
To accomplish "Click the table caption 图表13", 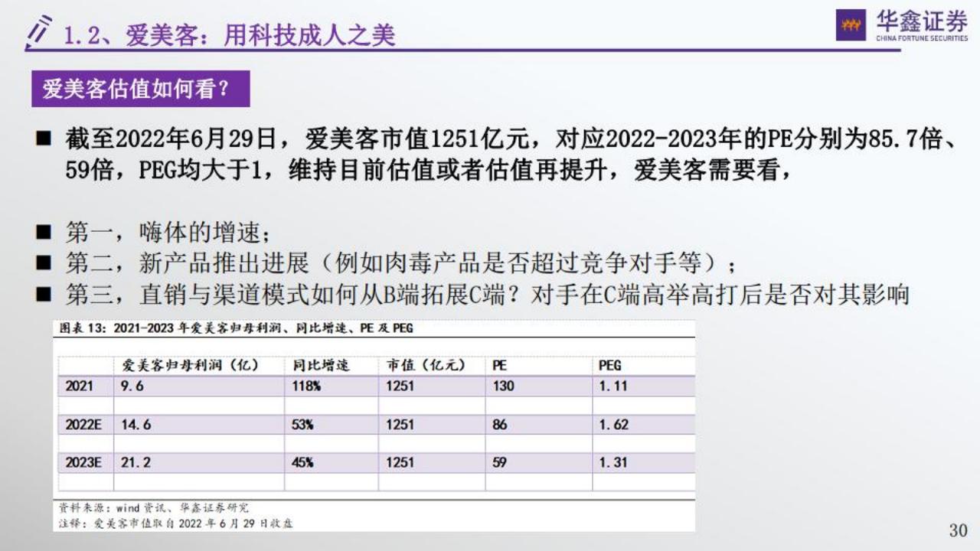I will pyautogui.click(x=236, y=328).
